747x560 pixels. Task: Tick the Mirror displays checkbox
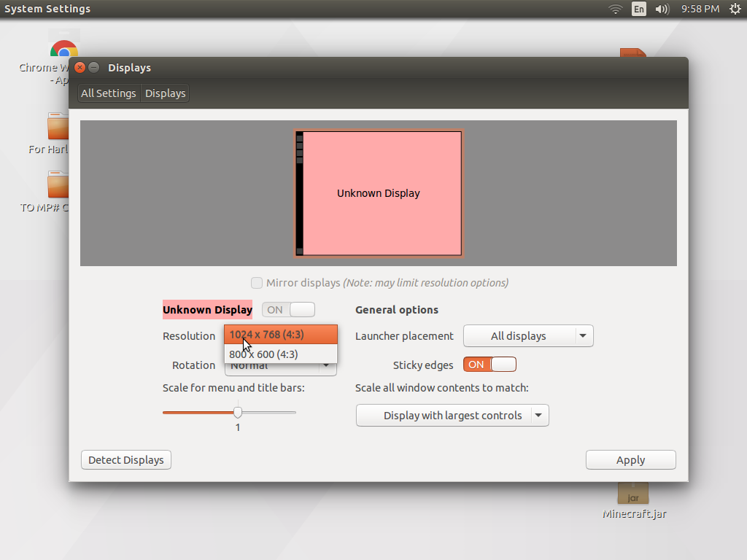tap(257, 283)
